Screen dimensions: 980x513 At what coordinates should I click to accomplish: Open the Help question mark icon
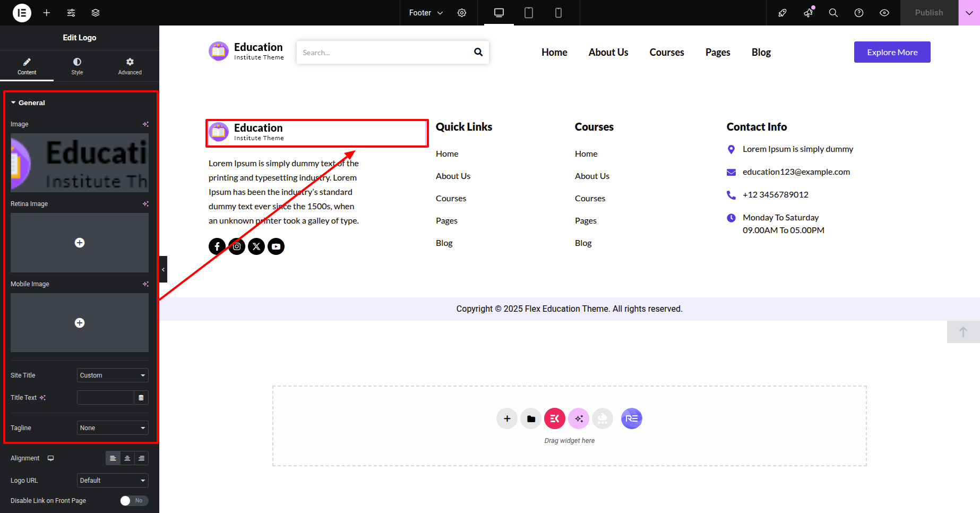tap(859, 13)
